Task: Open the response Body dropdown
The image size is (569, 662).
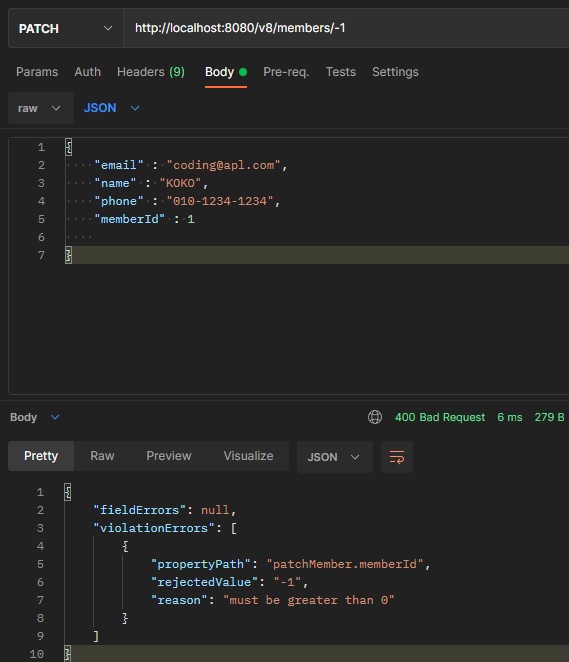Action: coord(35,417)
